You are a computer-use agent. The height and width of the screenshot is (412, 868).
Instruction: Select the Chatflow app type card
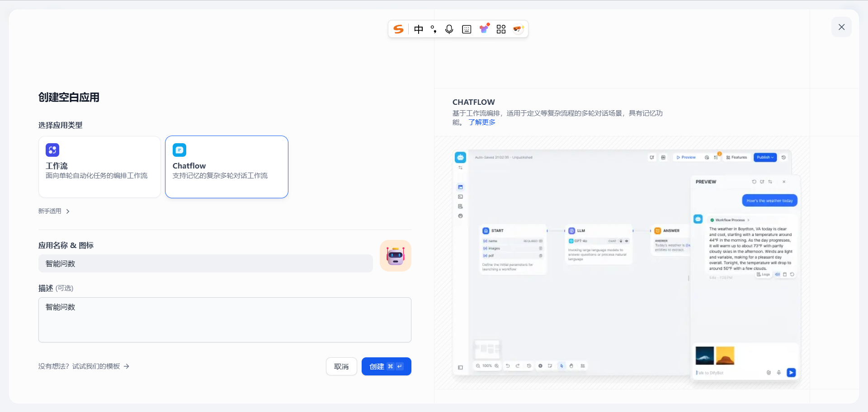226,167
